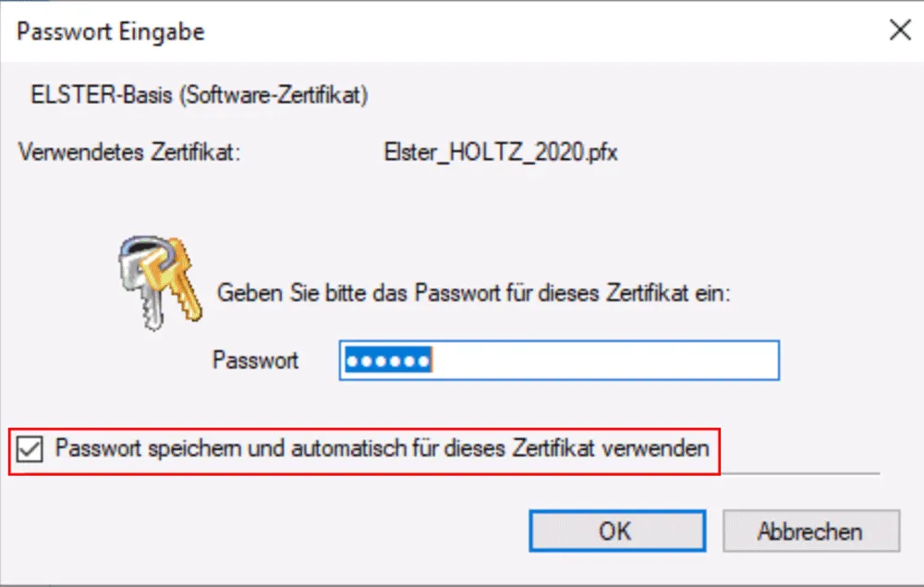Confirm the password with OK

click(x=617, y=531)
